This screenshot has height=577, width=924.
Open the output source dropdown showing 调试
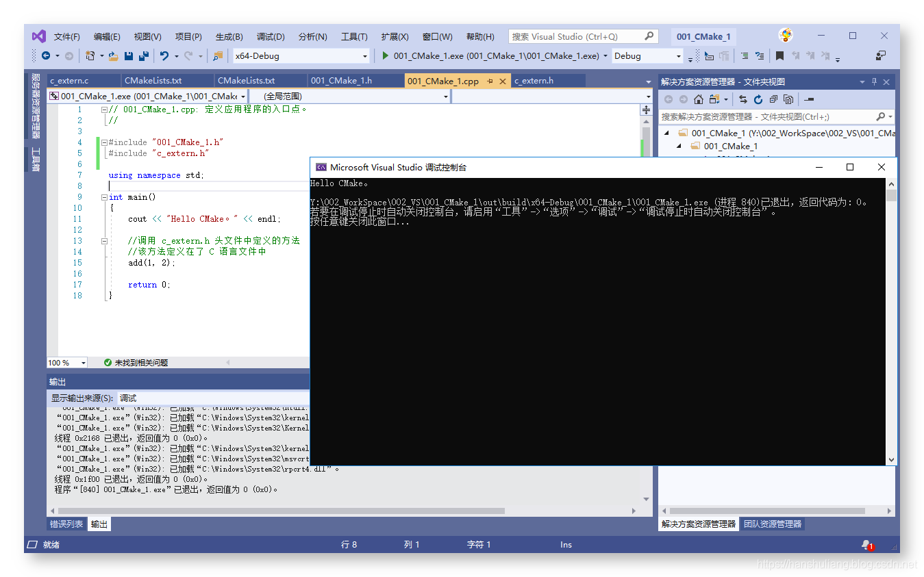tap(213, 398)
